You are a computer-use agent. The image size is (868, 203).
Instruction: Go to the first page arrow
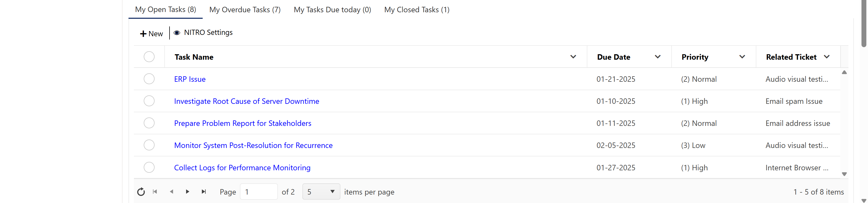pos(155,192)
